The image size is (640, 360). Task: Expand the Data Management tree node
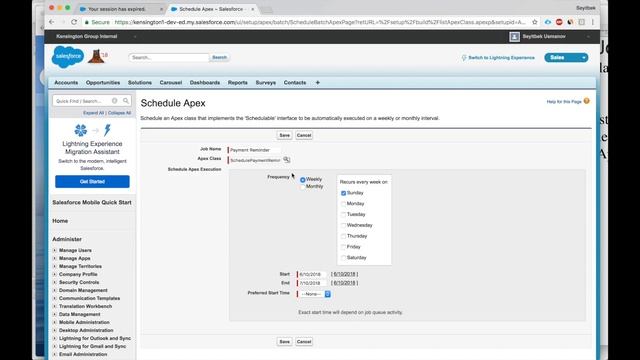point(55,314)
